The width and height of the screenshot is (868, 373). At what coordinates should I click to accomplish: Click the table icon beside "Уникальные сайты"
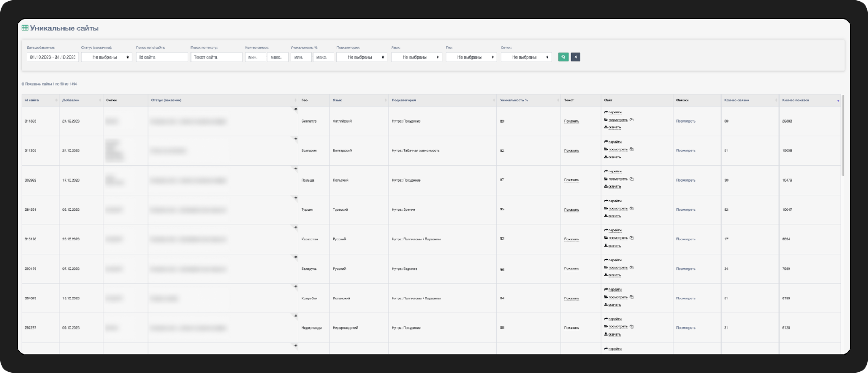tap(25, 28)
